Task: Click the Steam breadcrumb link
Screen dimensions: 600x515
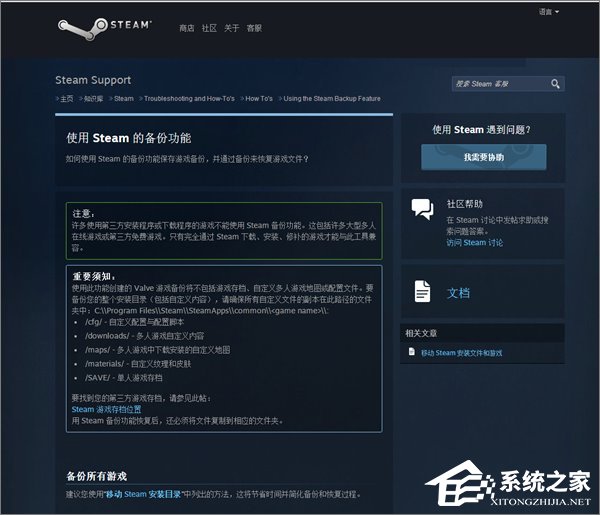Action: coord(124,99)
